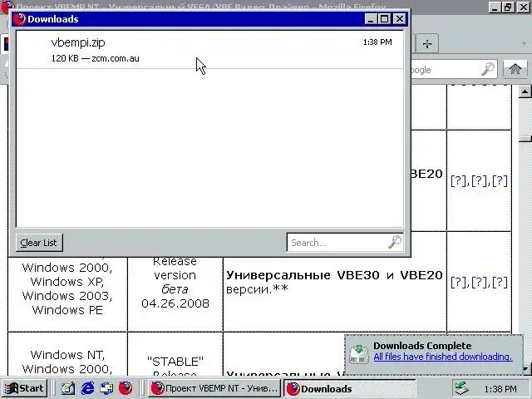Launch Firefox from Quick Launch icon
This screenshot has height=399, width=532.
[x=126, y=388]
